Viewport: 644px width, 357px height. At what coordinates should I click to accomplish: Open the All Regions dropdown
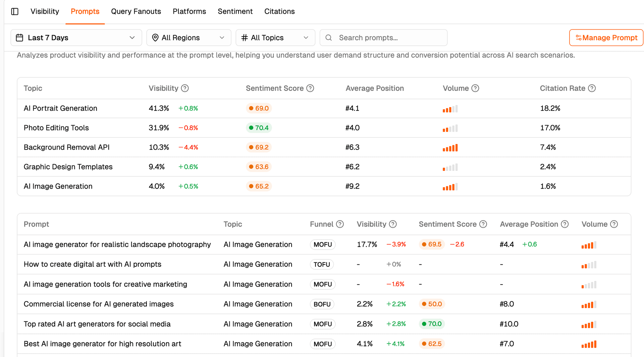(189, 38)
